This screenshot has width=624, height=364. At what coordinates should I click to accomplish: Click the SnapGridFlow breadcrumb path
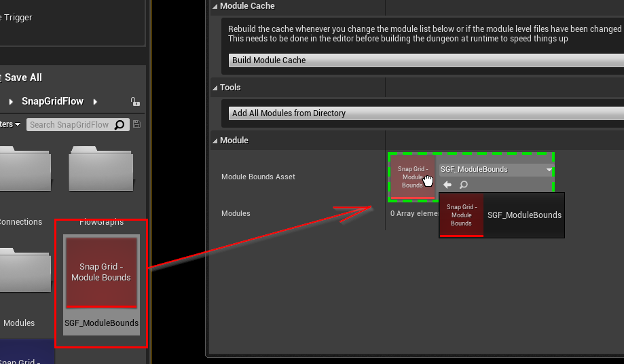click(x=52, y=101)
